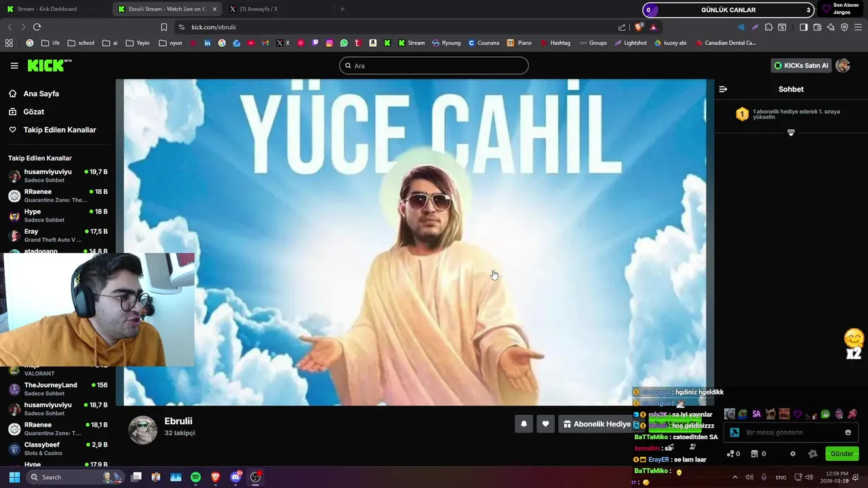Image resolution: width=868 pixels, height=488 pixels.
Task: Open the Eray channel in the sidebar
Action: [x=58, y=235]
